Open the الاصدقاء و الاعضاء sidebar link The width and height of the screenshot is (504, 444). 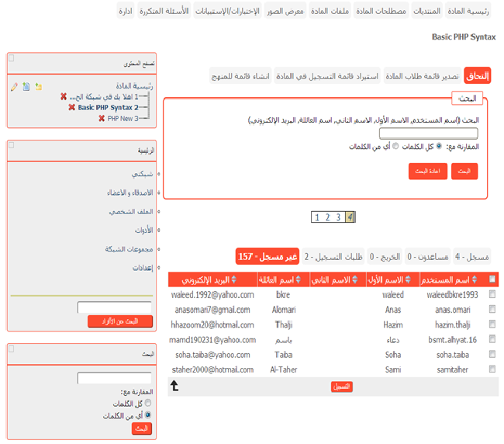click(129, 193)
